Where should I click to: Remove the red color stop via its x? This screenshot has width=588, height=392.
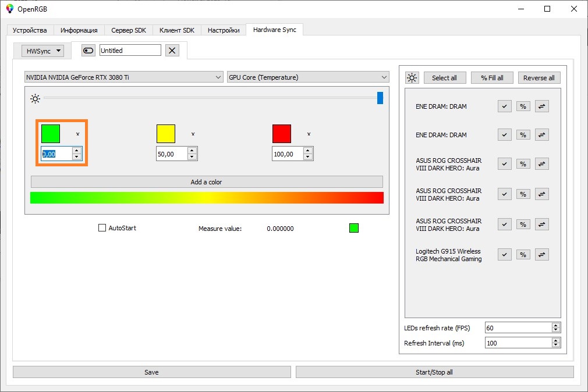click(309, 134)
